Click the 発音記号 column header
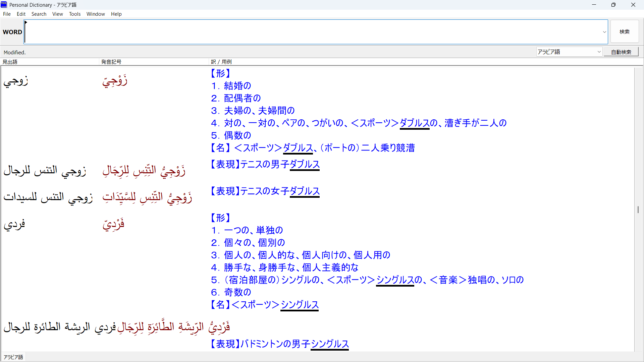The width and height of the screenshot is (644, 362). 111,62
